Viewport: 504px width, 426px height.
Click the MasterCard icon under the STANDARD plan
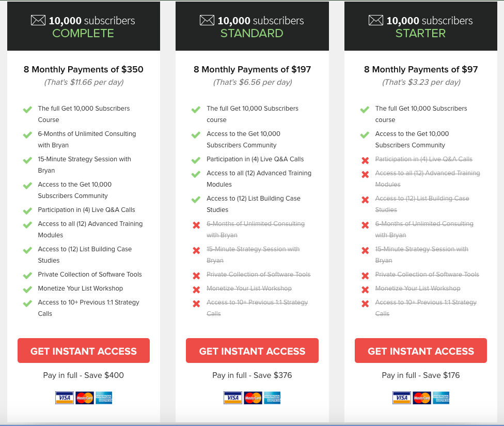click(253, 398)
